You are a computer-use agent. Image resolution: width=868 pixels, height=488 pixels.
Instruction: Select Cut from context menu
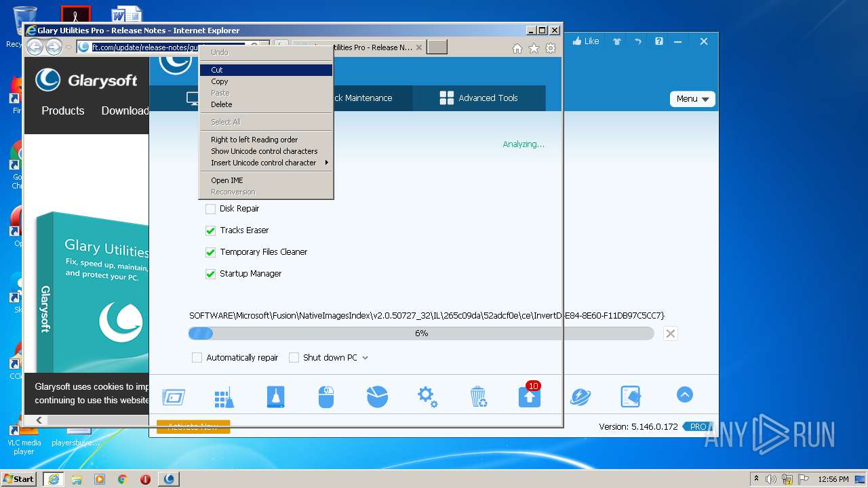pyautogui.click(x=266, y=70)
